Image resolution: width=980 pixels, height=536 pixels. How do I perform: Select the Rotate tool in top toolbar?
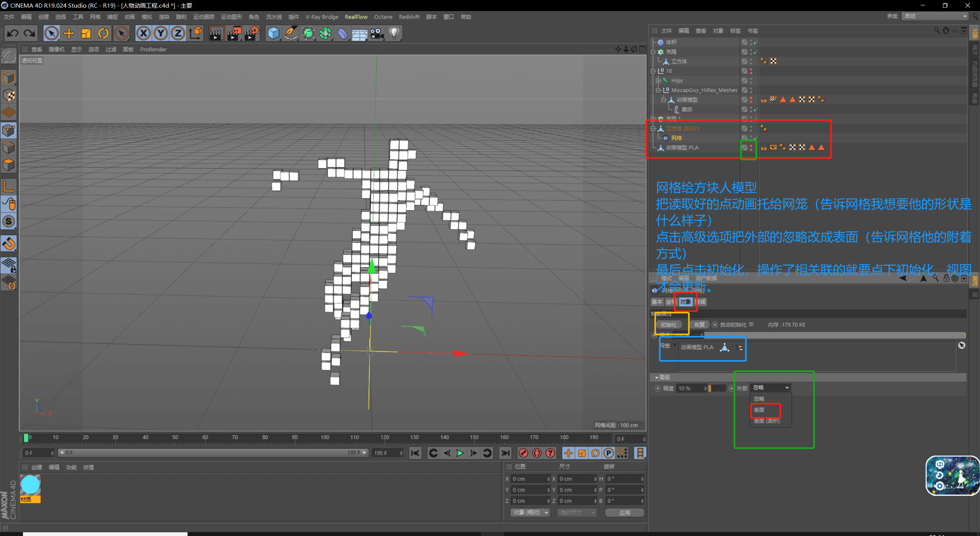(103, 33)
